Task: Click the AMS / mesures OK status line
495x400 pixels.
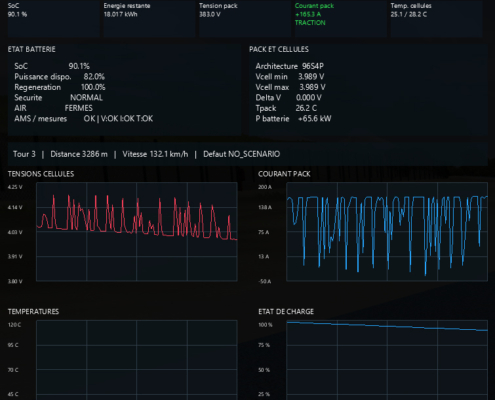Action: pyautogui.click(x=83, y=119)
